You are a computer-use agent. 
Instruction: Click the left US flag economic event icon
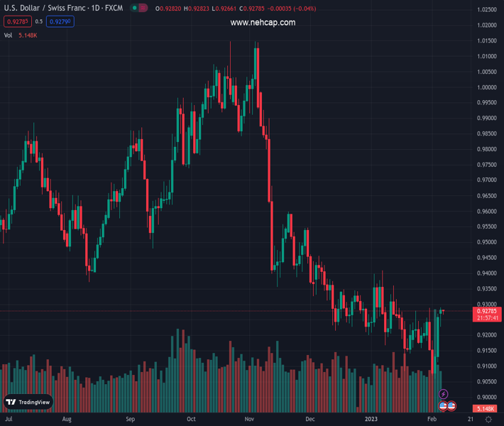point(444,406)
